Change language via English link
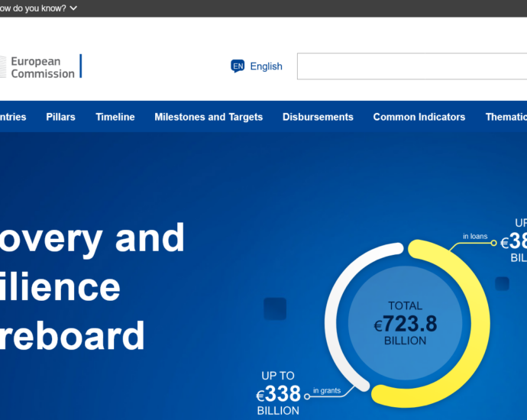The image size is (527, 420). (x=266, y=66)
